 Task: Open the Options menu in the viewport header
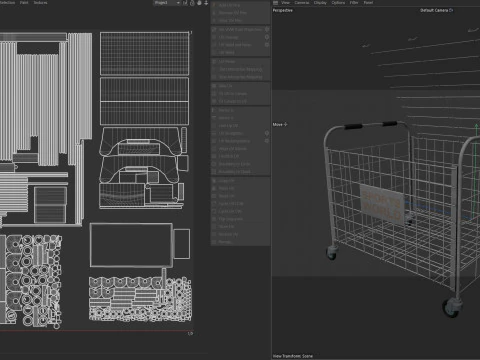point(338,3)
